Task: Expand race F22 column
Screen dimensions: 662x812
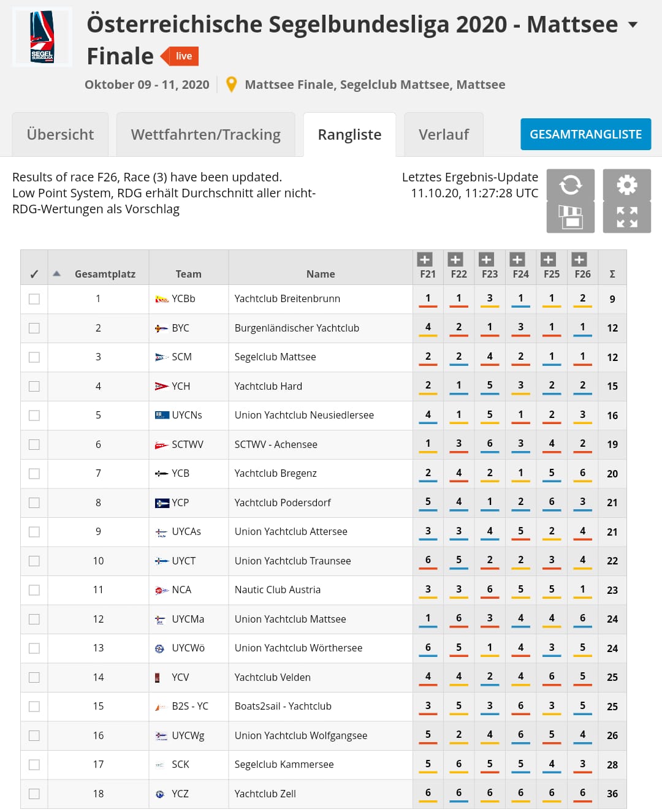Action: click(x=455, y=259)
